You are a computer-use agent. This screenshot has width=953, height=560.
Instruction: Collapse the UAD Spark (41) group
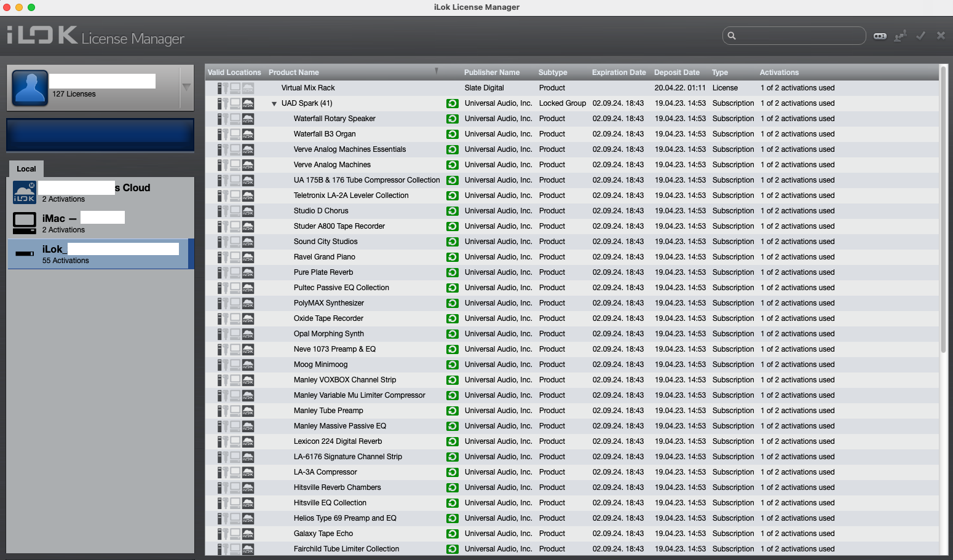pos(274,104)
